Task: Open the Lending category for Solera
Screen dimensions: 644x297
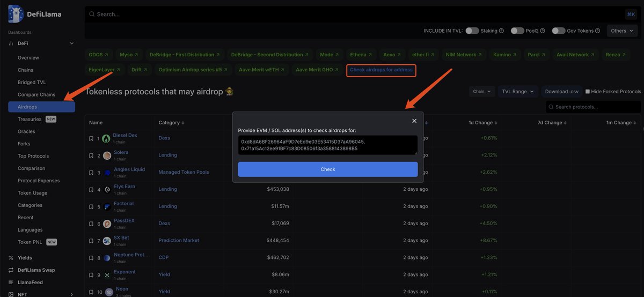Action: click(x=167, y=155)
